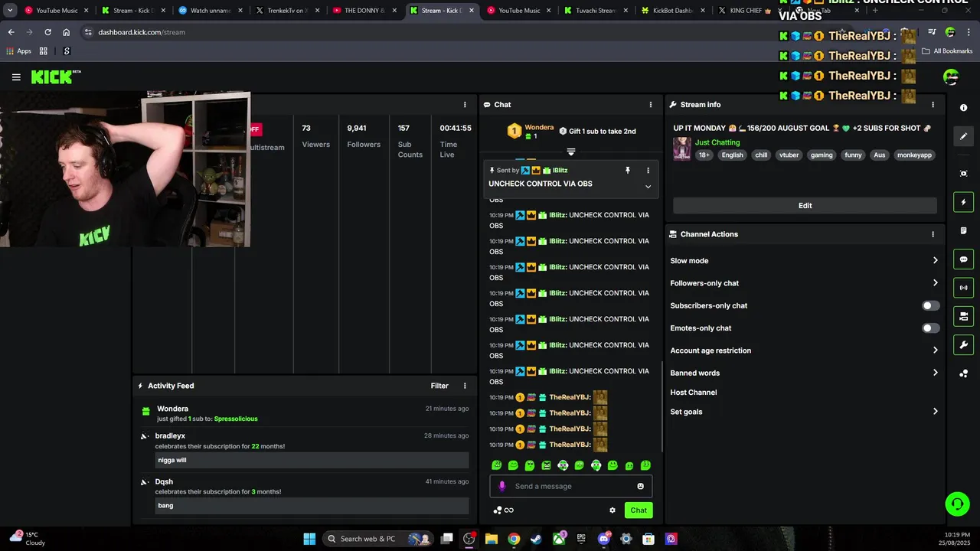Expand the pinned message chevron
The width and height of the screenshot is (980, 551).
tap(648, 187)
